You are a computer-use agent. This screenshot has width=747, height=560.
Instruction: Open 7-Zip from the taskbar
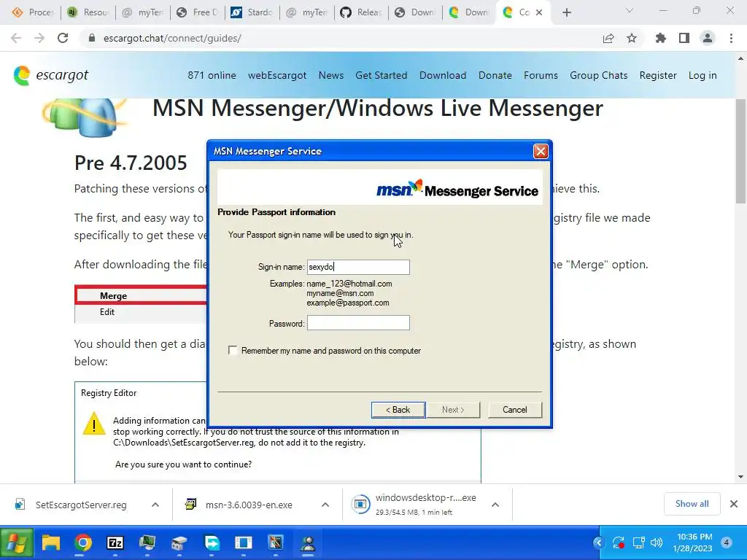click(115, 542)
